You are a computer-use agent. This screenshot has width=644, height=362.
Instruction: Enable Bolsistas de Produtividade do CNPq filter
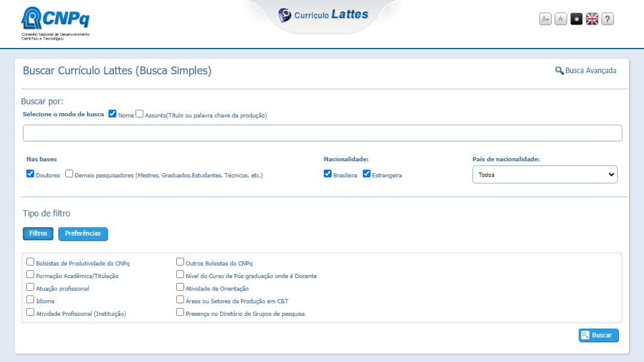(31, 262)
